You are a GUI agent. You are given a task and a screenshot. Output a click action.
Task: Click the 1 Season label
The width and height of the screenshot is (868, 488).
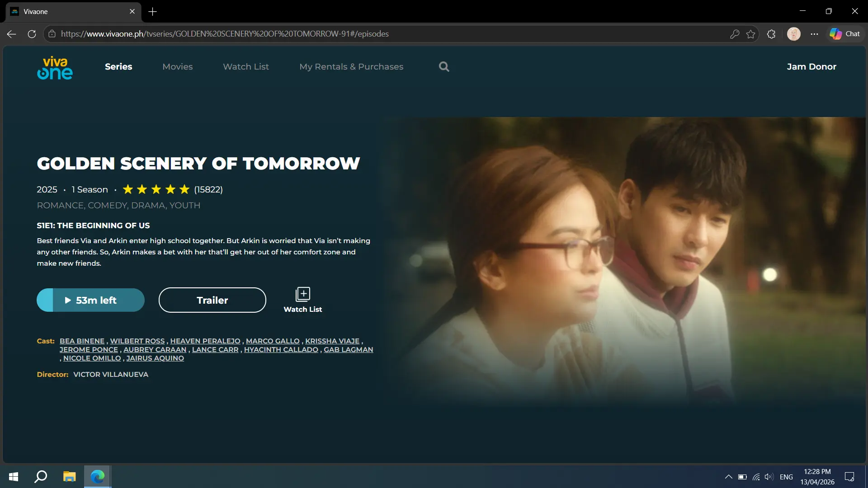(x=90, y=190)
